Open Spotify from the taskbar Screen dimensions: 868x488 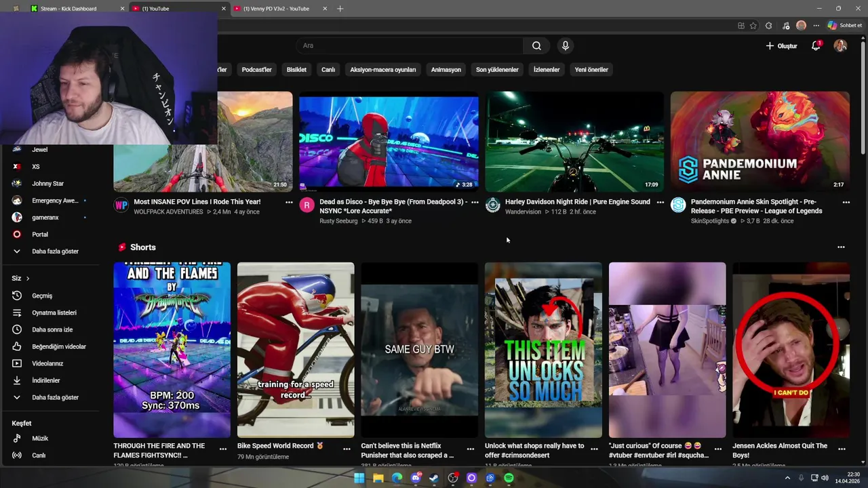[509, 478]
